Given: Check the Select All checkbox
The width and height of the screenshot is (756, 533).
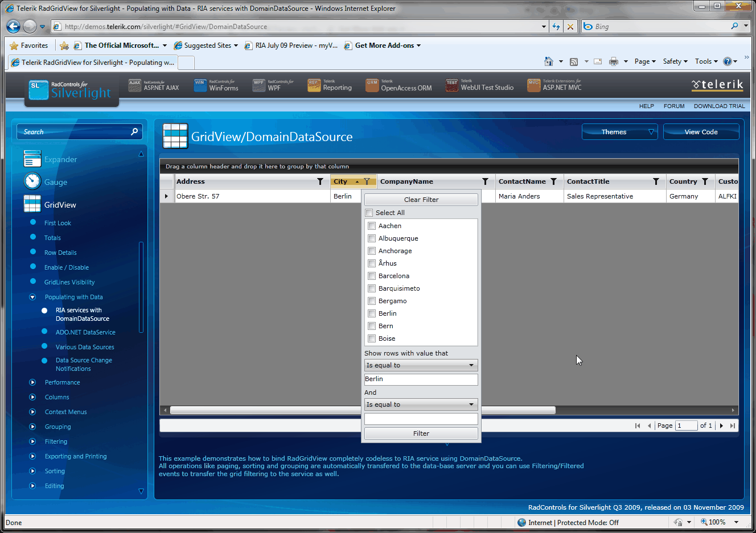Looking at the screenshot, I should pos(369,213).
